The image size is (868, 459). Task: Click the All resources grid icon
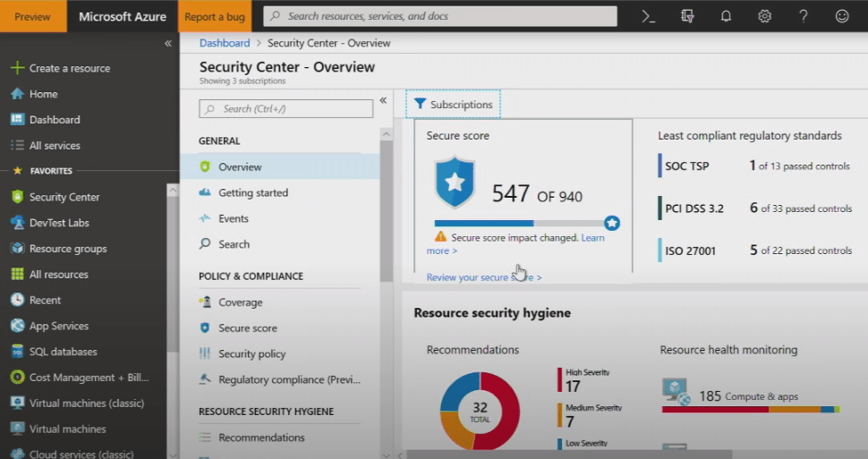coord(17,274)
